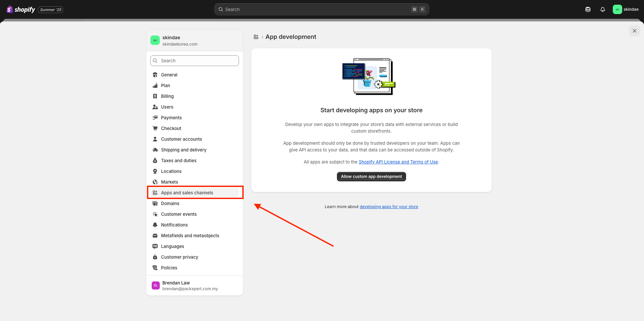Open Languages settings
This screenshot has height=321, width=644.
pos(195,246)
